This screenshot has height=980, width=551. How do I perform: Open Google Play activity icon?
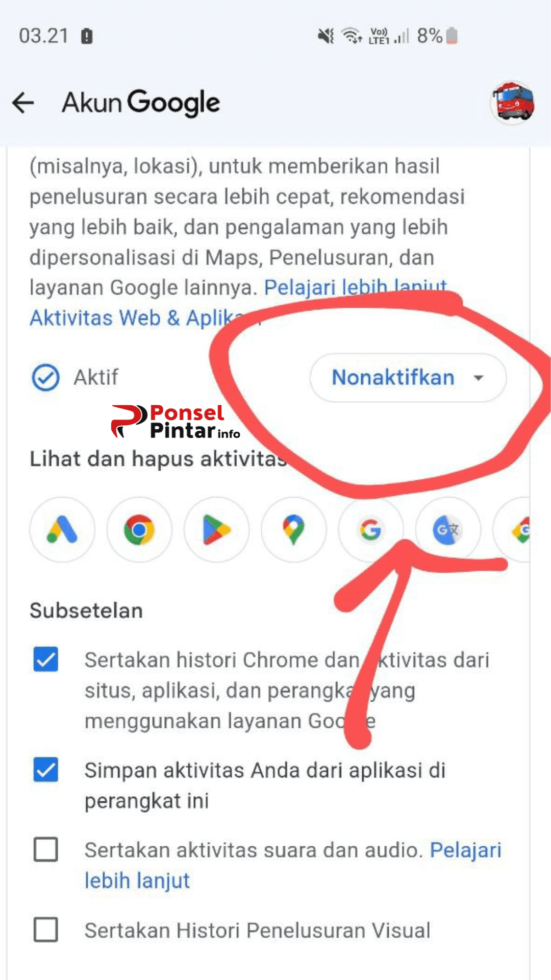217,529
